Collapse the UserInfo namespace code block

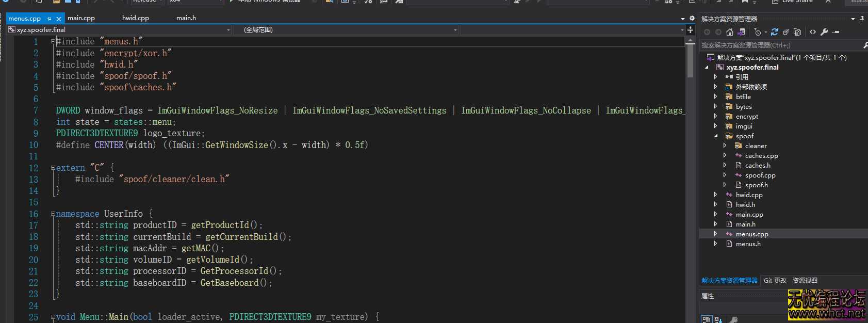coord(53,214)
